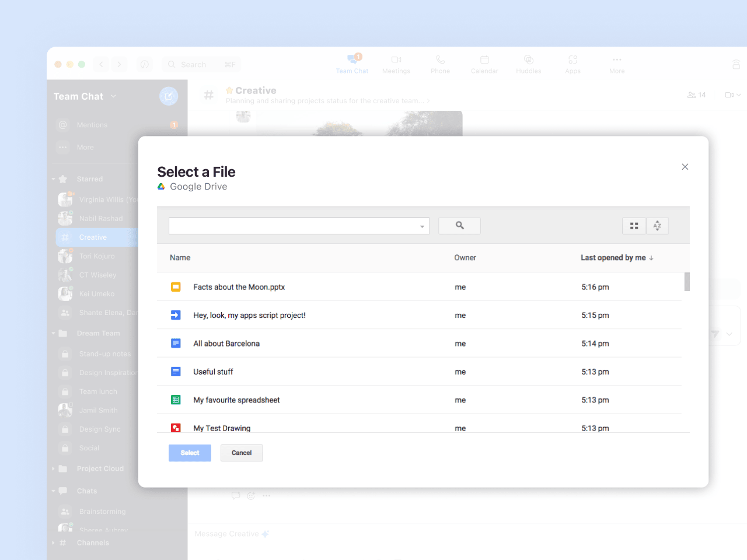Open the file path dropdown in the search bar

[421, 226]
